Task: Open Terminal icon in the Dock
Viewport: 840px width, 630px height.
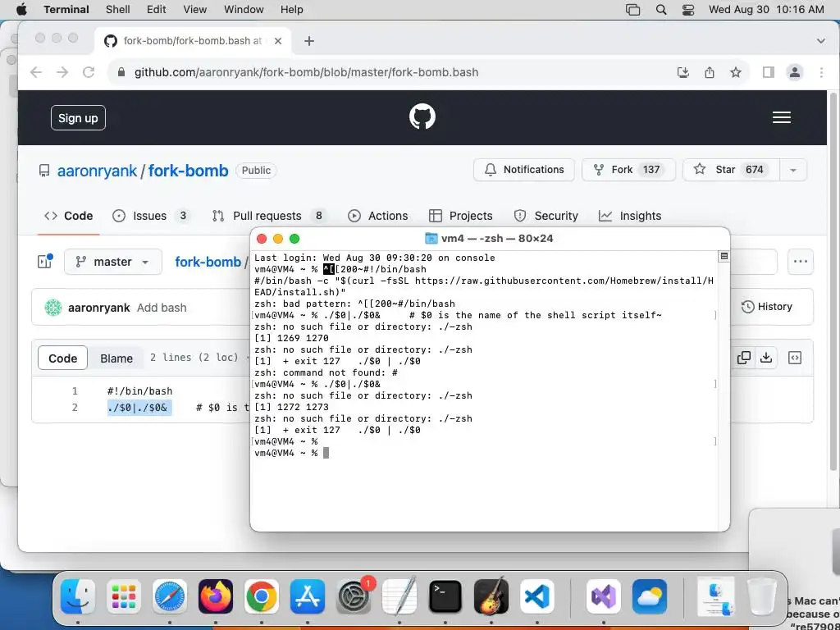Action: [x=445, y=596]
